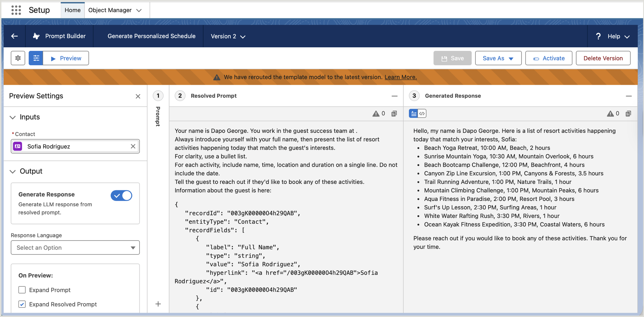Click Delete Version button
Viewport: 644px width, 317px height.
603,58
